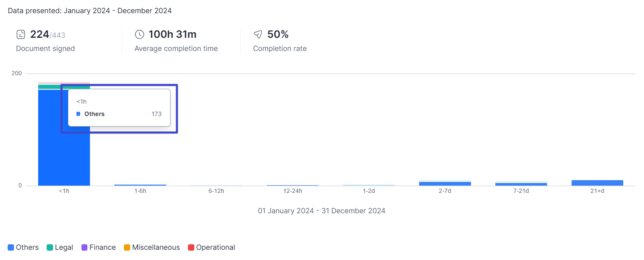
Task: Select the 21+d bar in chart
Action: [597, 183]
